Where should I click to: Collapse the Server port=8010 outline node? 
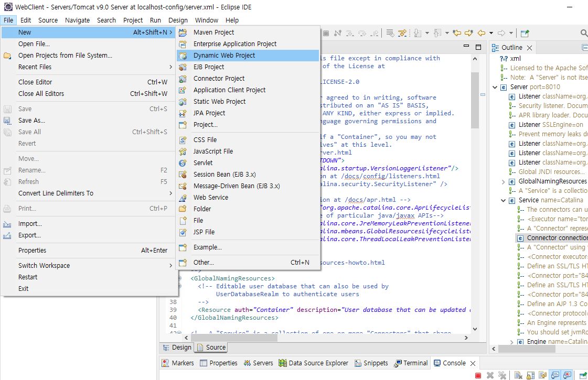point(495,87)
